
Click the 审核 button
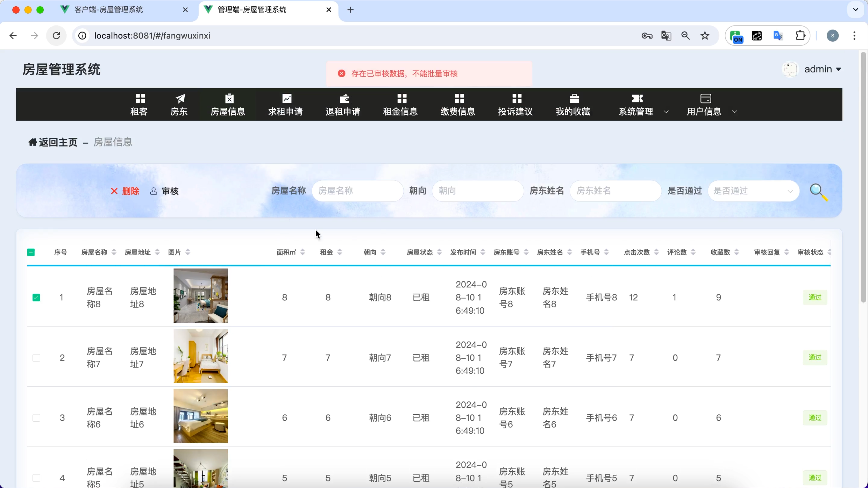click(x=165, y=191)
